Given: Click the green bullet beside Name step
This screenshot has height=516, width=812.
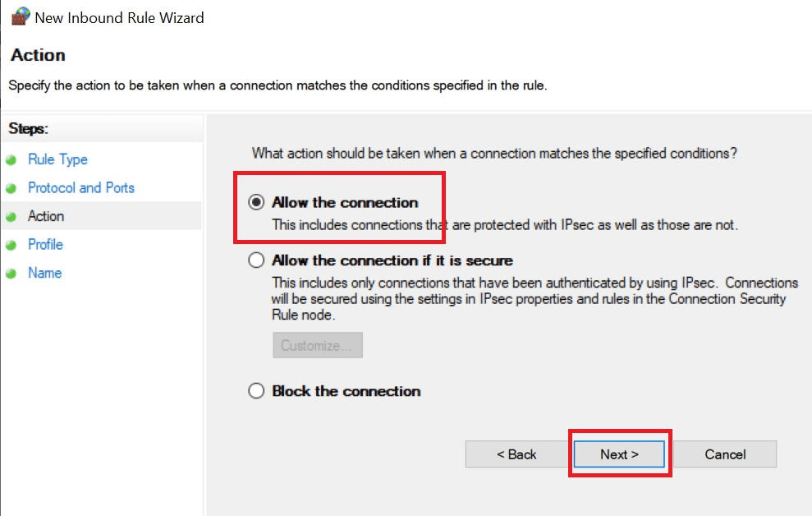Looking at the screenshot, I should (x=11, y=274).
